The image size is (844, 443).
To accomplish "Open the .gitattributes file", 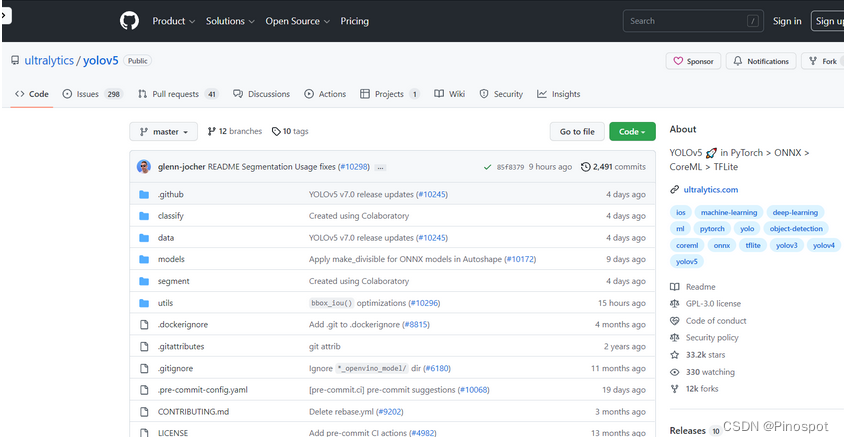I will coord(181,347).
